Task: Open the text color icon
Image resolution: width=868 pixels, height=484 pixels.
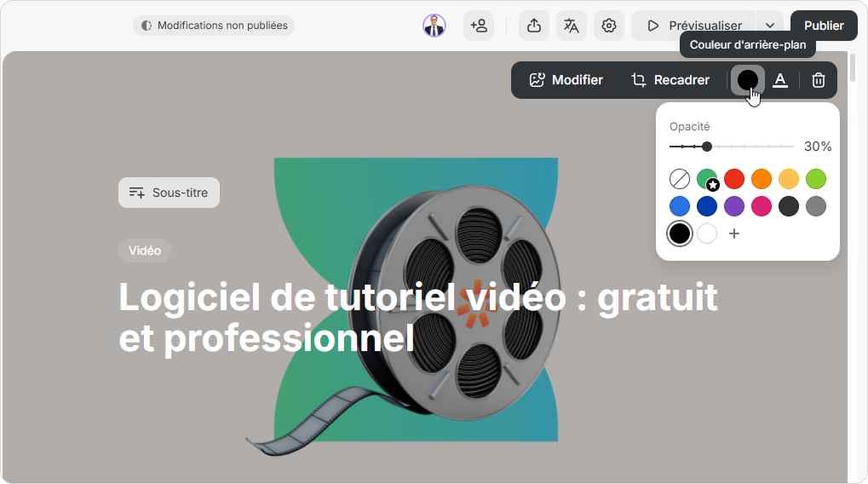Action: click(780, 80)
